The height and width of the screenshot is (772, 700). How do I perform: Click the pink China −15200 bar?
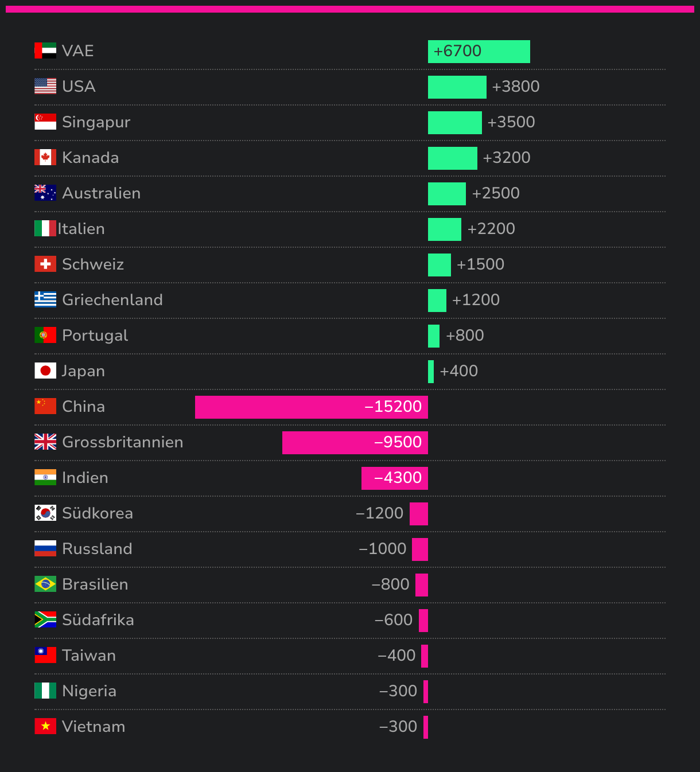coord(312,407)
